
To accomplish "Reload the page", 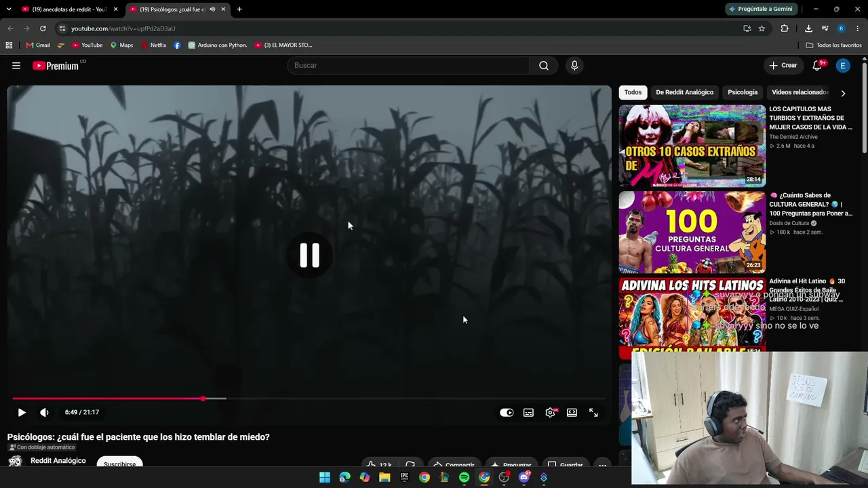I will pyautogui.click(x=43, y=28).
